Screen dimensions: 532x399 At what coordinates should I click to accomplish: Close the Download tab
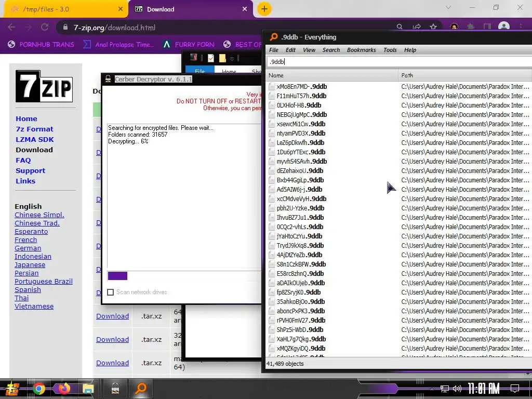[x=245, y=9]
